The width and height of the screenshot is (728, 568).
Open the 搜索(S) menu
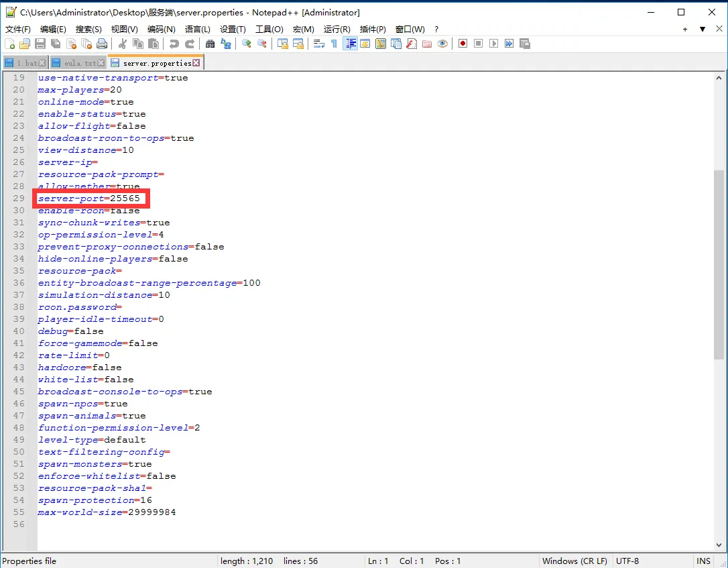click(x=88, y=30)
